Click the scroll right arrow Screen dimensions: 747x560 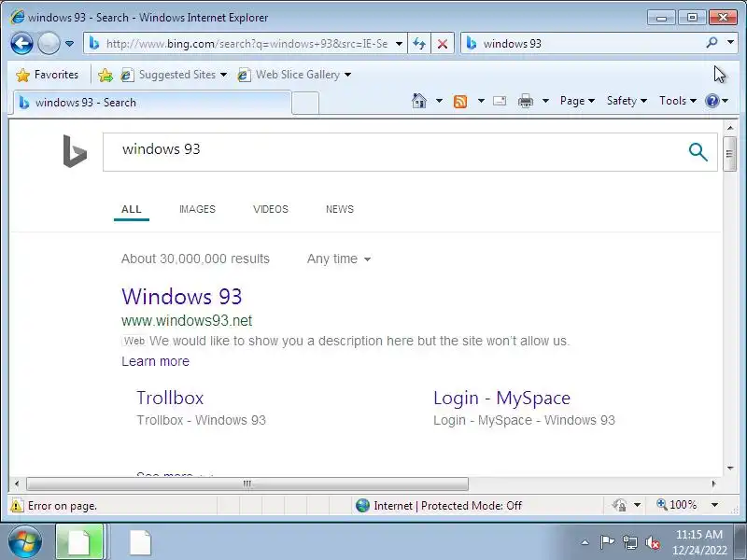click(713, 483)
